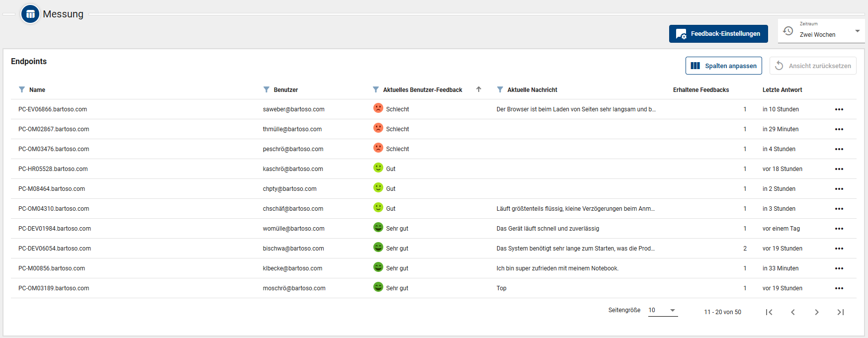Click Spalten anpassen button
The height and width of the screenshot is (338, 868).
(x=723, y=66)
